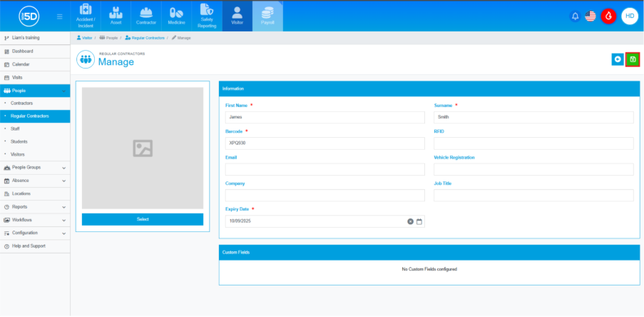Click the blue back arrow icon

tap(618, 60)
